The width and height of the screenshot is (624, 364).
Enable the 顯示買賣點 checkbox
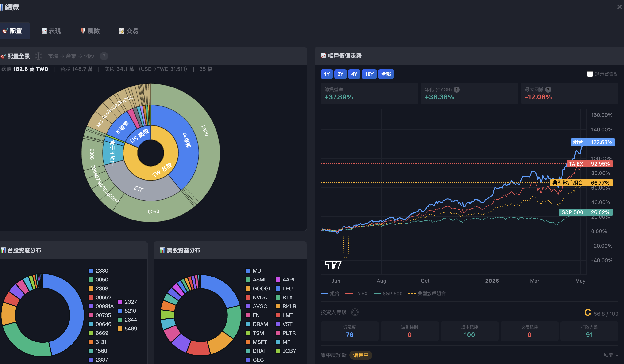(x=590, y=74)
